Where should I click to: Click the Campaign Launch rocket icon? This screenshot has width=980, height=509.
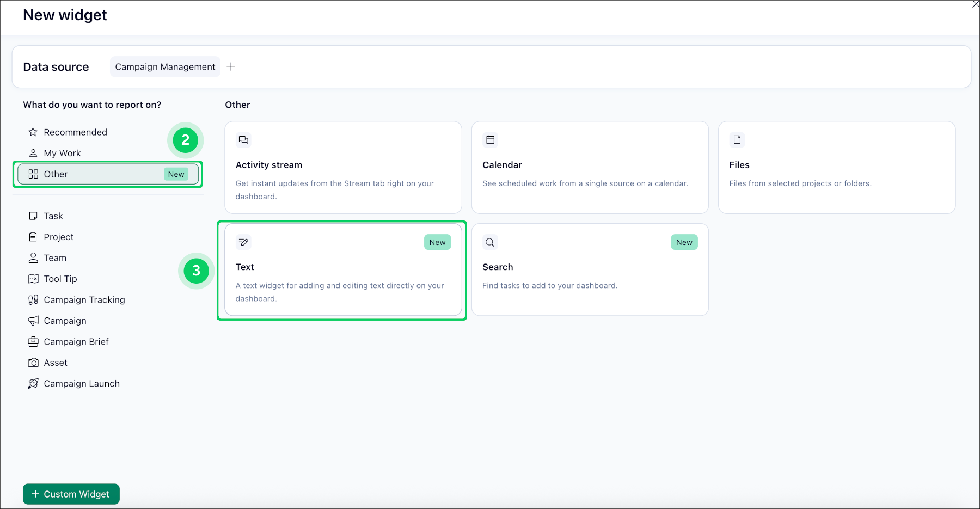coord(33,384)
